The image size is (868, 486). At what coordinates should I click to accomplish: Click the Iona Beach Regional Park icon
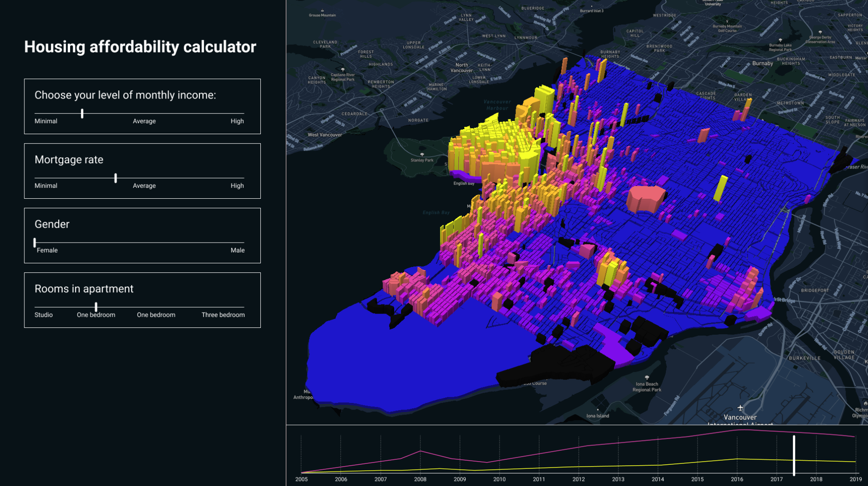click(x=647, y=378)
